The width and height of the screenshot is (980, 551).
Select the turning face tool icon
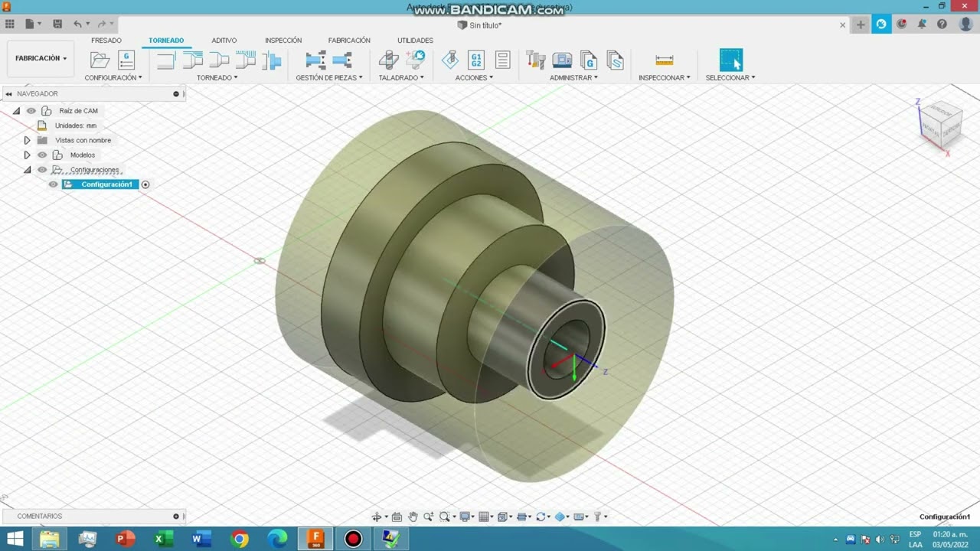166,60
